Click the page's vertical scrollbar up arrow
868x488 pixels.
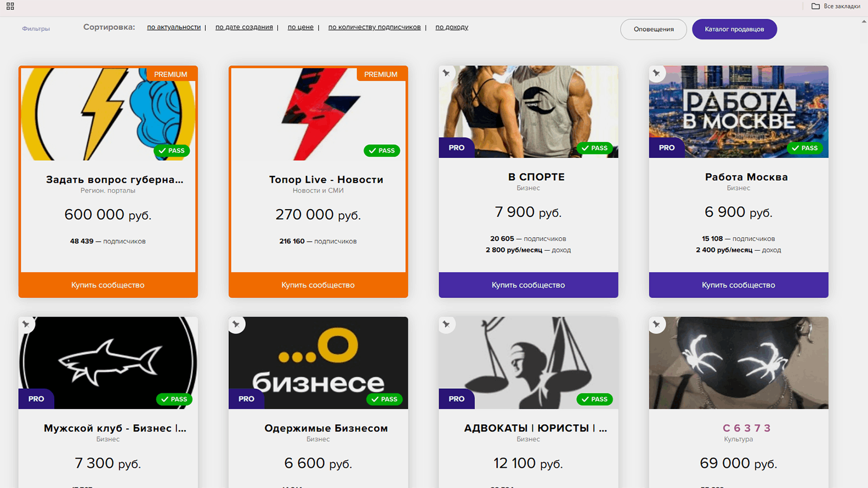864,21
